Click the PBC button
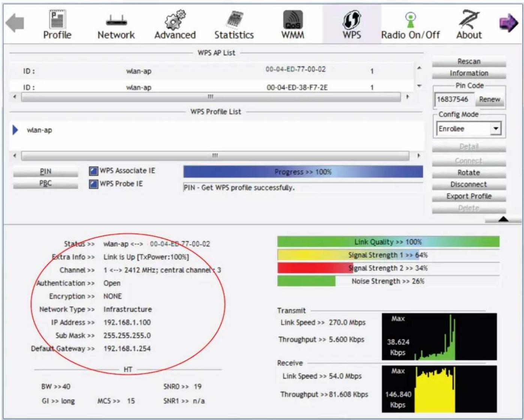Image resolution: width=524 pixels, height=420 pixels. pos(45,184)
